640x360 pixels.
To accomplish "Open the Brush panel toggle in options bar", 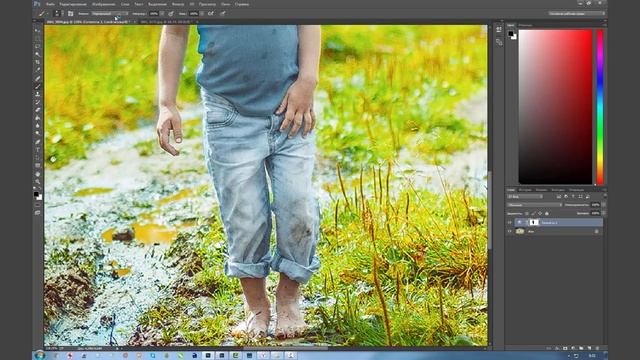I will coord(71,13).
